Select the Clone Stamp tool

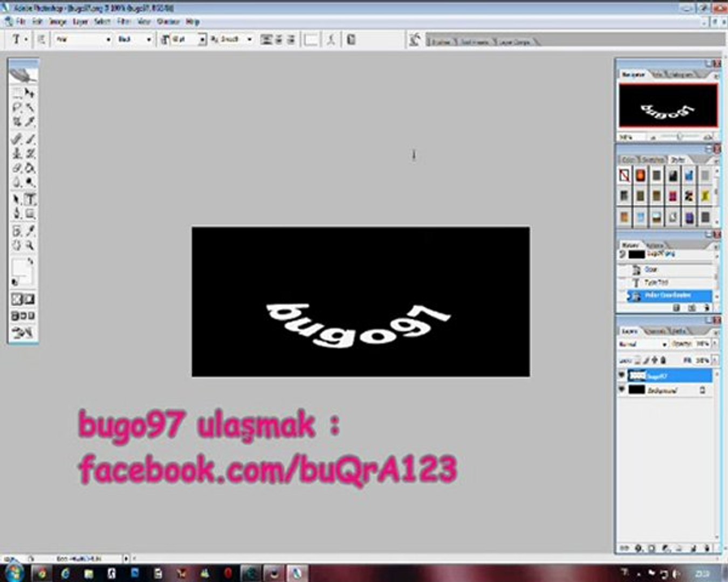[x=17, y=154]
